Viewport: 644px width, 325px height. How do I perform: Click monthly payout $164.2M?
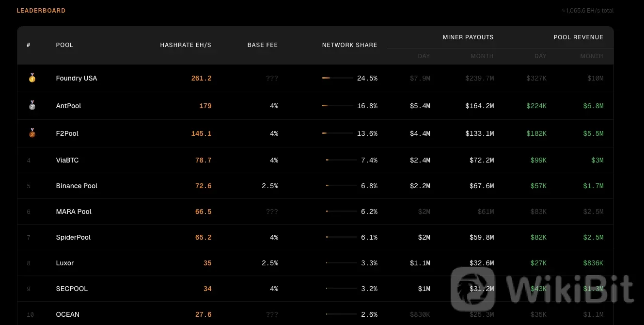480,106
